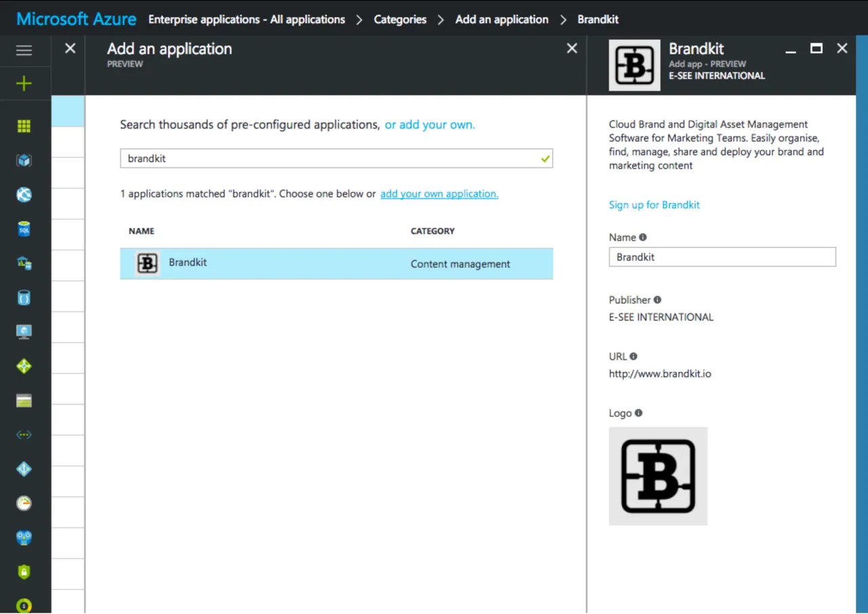View the Name field info icon
Viewport: 868px width, 614px height.
pos(644,237)
